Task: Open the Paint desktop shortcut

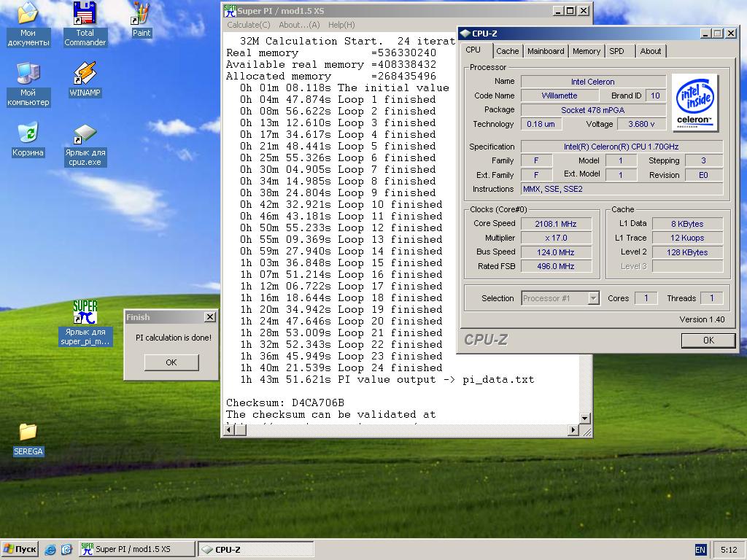Action: 141,20
